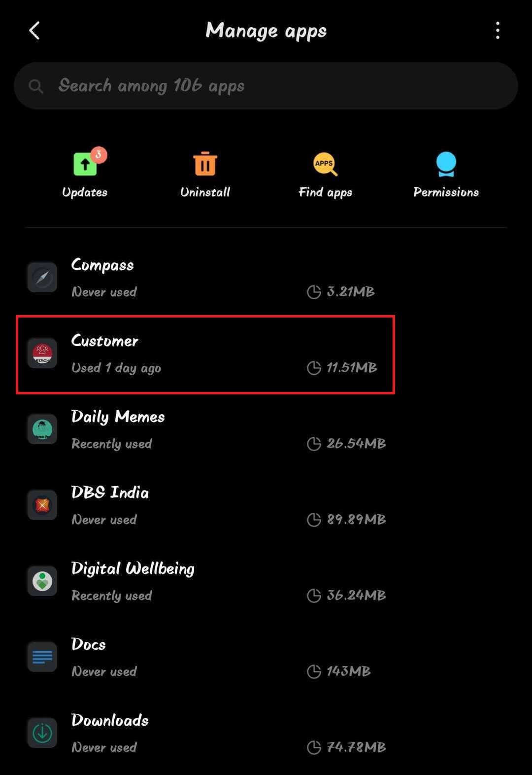Viewport: 532px width, 775px height.
Task: Click the Find apps label
Action: pyautogui.click(x=325, y=192)
